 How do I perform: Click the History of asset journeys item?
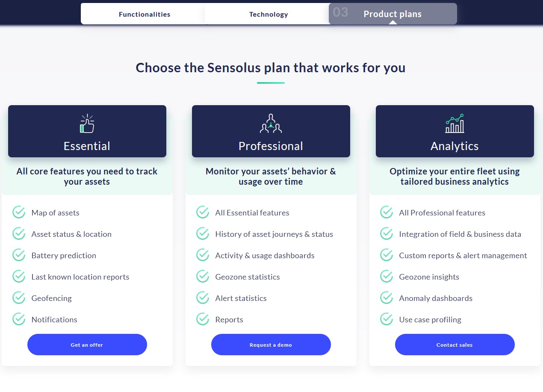(x=274, y=234)
